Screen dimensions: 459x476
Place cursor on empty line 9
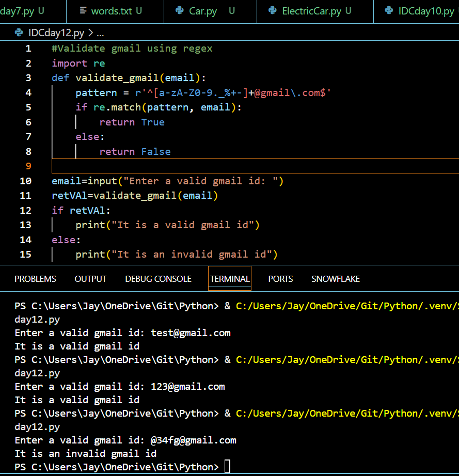255,166
